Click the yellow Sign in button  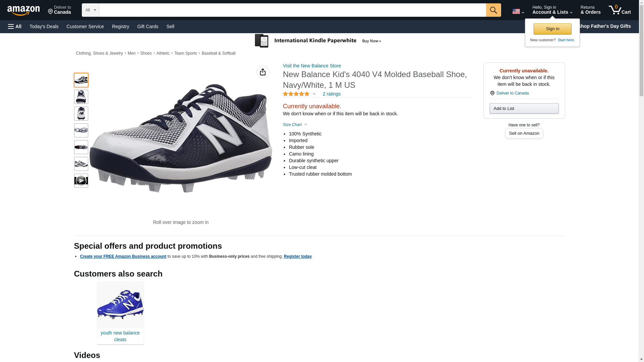(552, 29)
